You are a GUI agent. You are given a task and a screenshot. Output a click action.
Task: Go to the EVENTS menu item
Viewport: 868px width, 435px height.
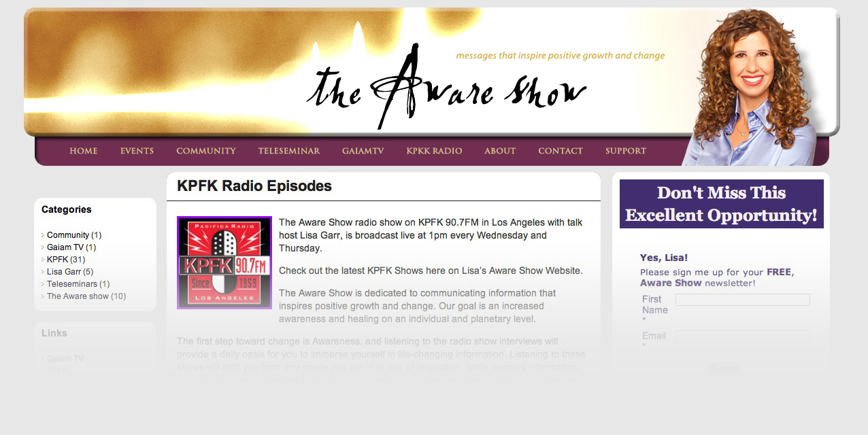click(137, 151)
